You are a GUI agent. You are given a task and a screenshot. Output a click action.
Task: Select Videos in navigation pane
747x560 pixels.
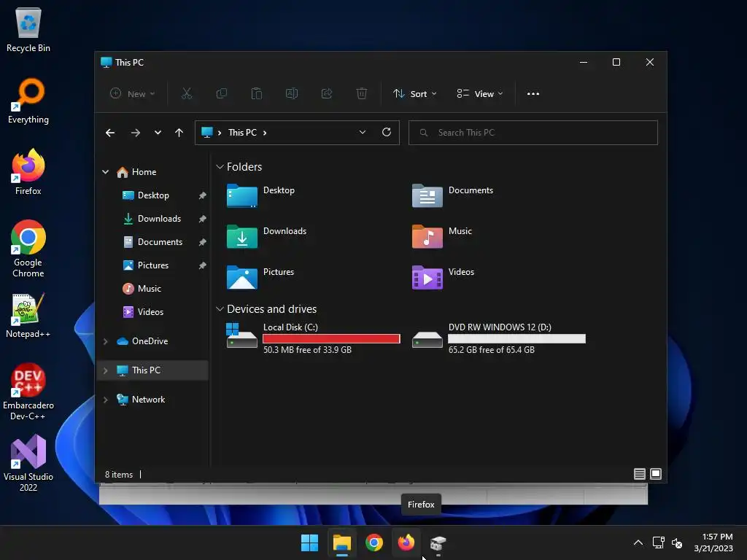150,312
